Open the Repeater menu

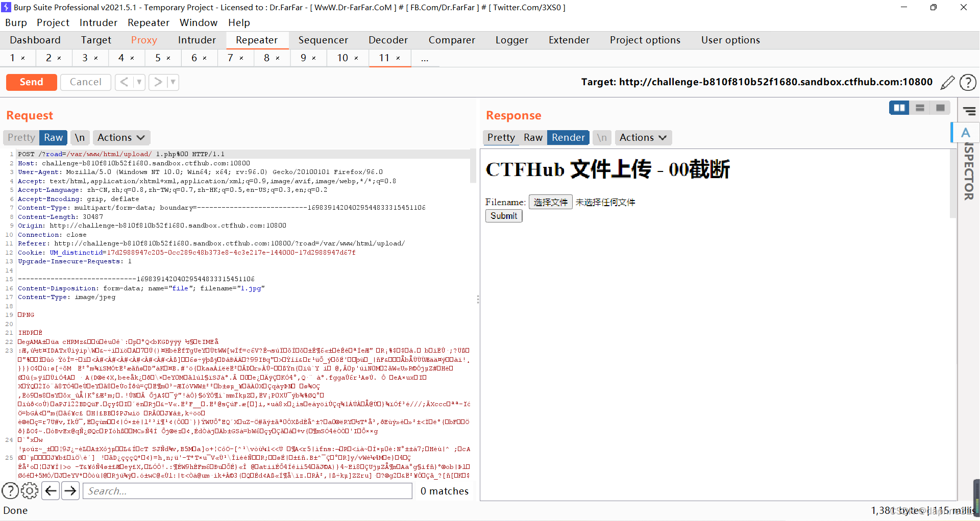[149, 23]
